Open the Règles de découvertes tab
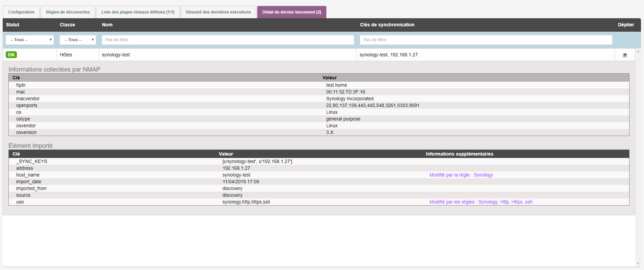The height and width of the screenshot is (270, 644). pyautogui.click(x=68, y=12)
